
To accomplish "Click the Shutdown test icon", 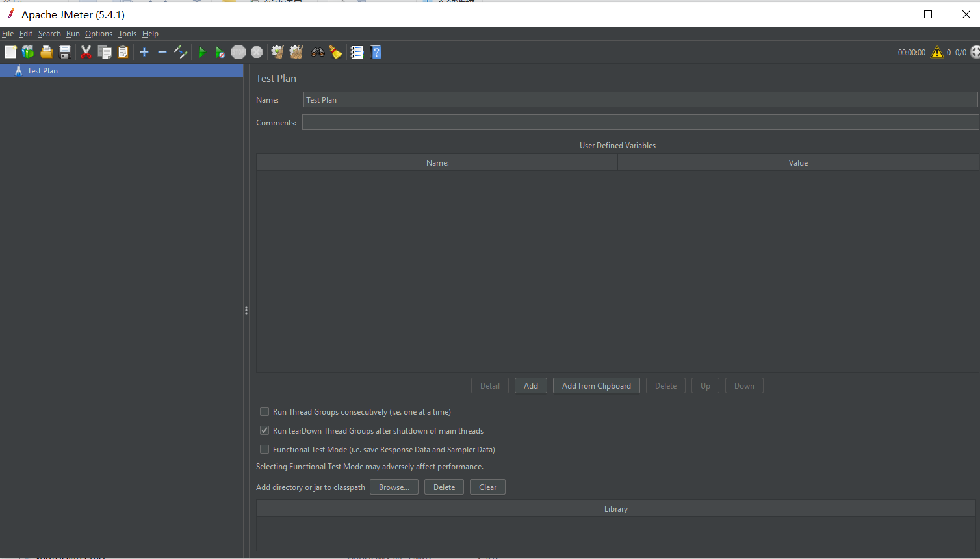I will tap(257, 52).
